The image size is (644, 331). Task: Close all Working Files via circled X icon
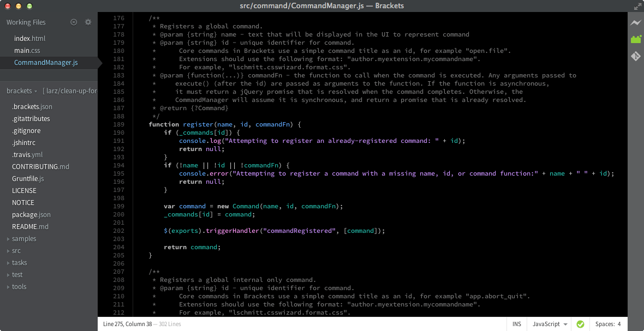coord(74,22)
